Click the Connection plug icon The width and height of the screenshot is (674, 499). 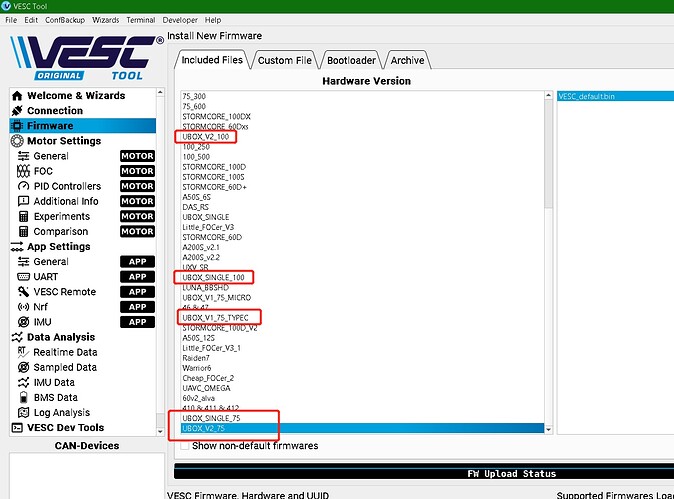click(x=17, y=110)
